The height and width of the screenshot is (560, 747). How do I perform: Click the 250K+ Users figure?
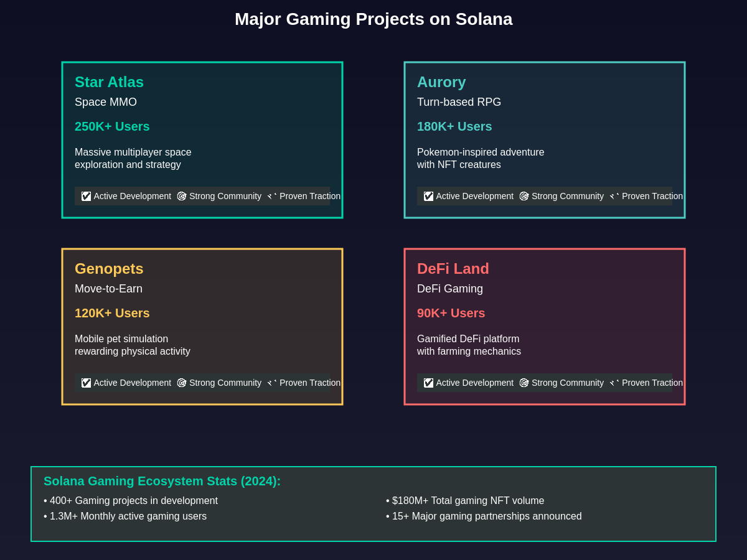point(112,126)
